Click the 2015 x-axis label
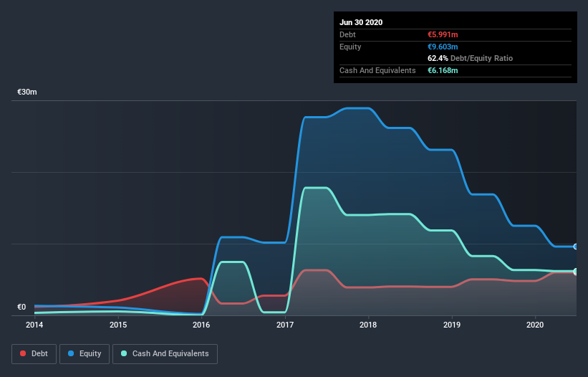This screenshot has width=588, height=377. 118,325
